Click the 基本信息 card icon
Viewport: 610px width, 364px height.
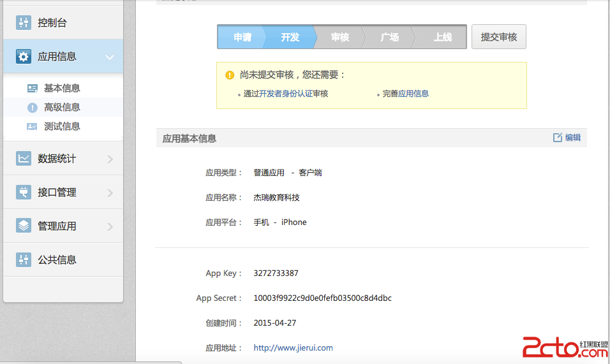pyautogui.click(x=32, y=89)
